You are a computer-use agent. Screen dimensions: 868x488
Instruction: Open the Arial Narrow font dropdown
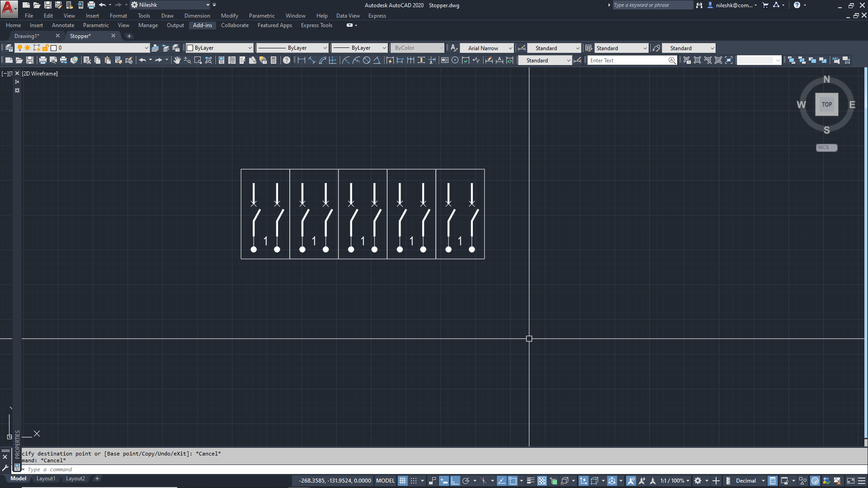pos(511,48)
